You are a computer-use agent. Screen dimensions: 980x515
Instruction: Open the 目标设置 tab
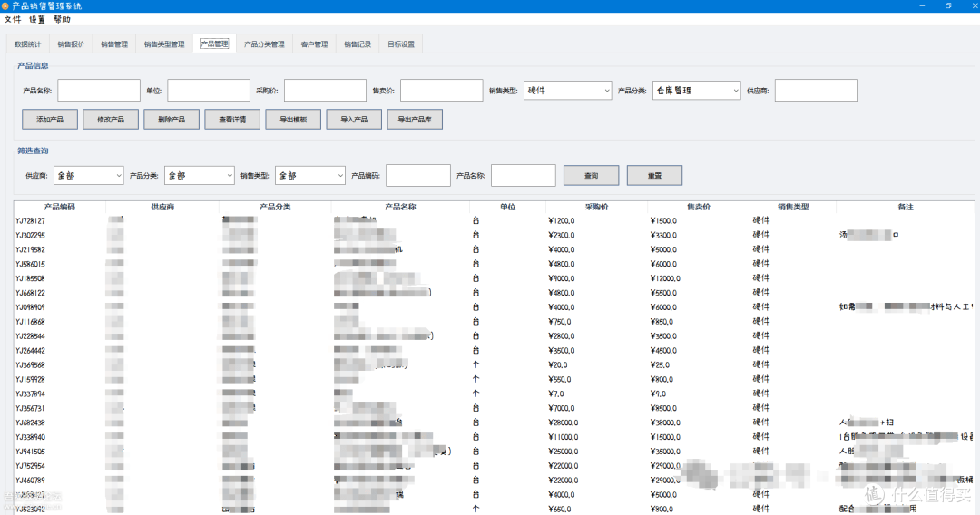401,44
